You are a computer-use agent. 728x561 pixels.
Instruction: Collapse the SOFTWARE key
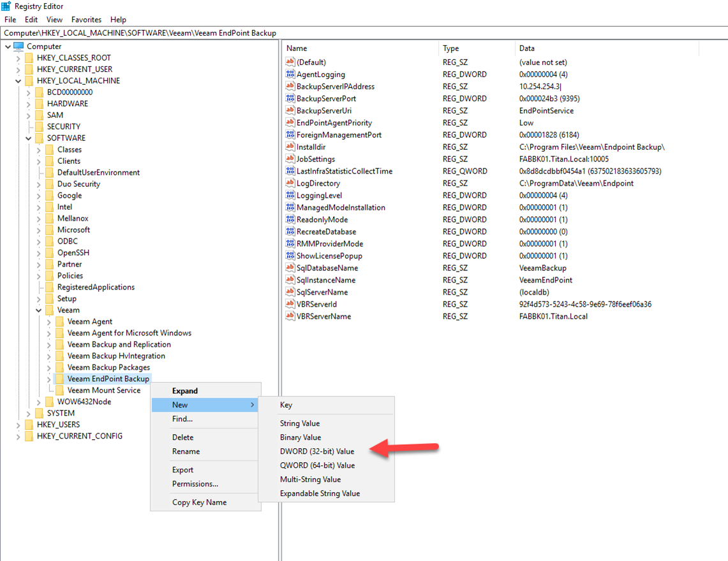point(28,138)
